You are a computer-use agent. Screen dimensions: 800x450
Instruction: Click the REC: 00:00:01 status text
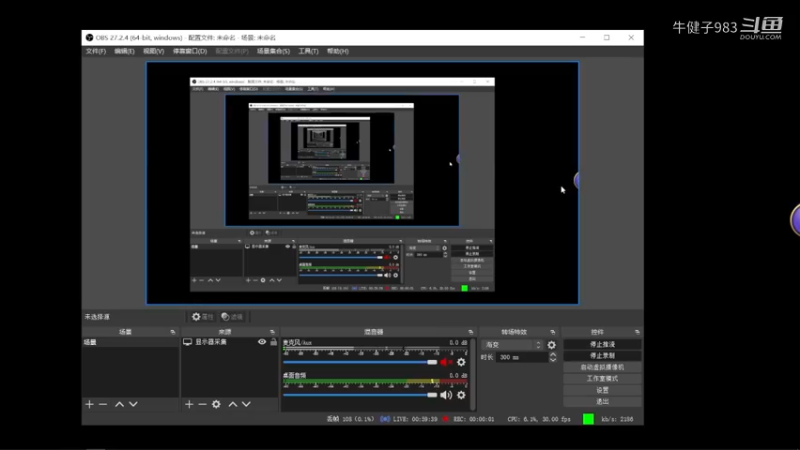473,419
